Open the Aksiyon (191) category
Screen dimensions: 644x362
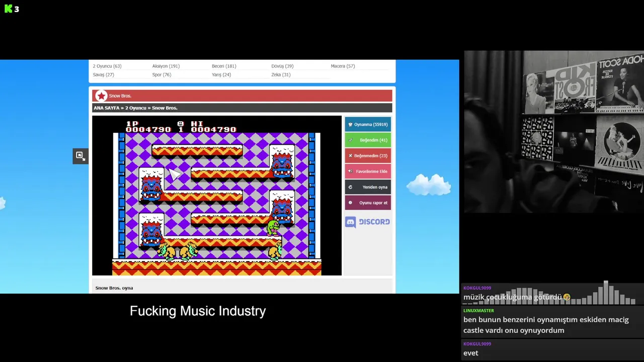(x=166, y=66)
